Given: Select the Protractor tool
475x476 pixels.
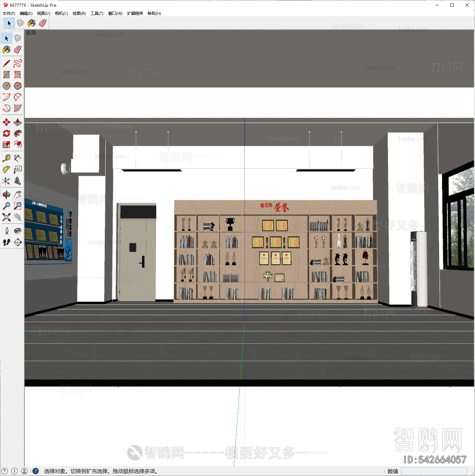Looking at the screenshot, I should (x=7, y=169).
